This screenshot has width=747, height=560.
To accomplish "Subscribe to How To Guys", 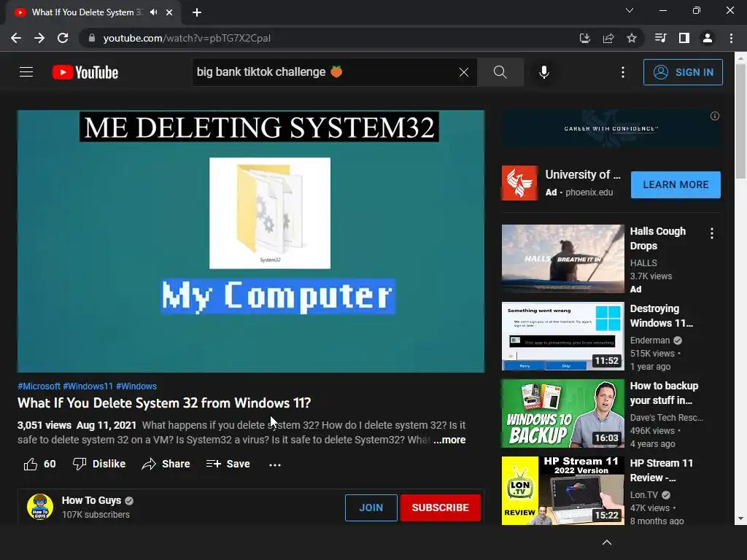I will [x=440, y=507].
